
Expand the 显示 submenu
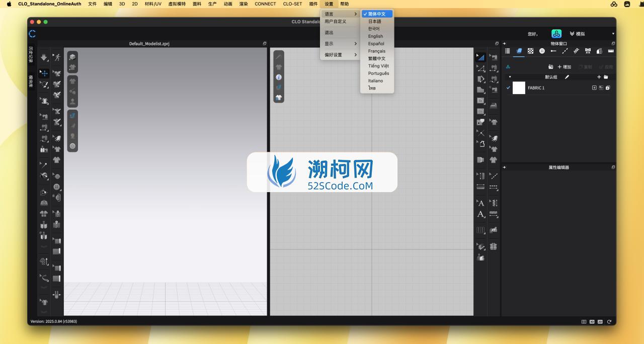point(341,44)
